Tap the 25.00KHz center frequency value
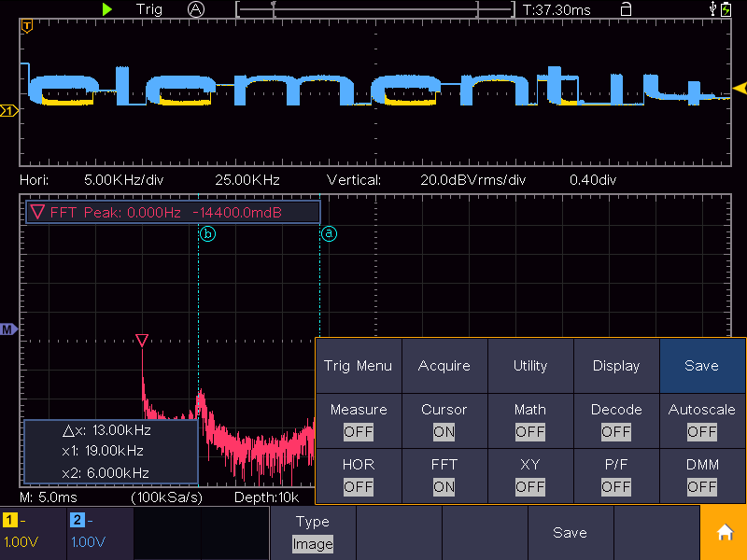 247,180
